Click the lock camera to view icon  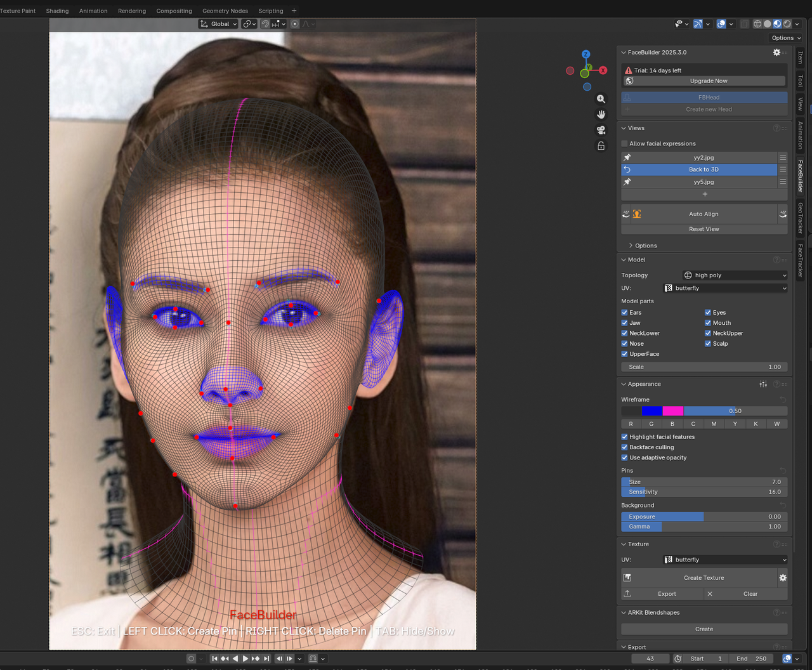[601, 146]
